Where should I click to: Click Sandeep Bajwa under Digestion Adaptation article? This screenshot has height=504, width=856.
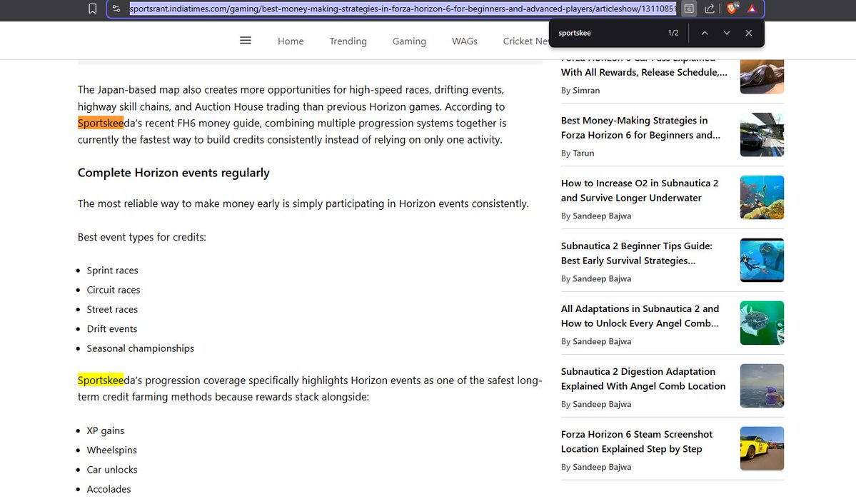602,405
